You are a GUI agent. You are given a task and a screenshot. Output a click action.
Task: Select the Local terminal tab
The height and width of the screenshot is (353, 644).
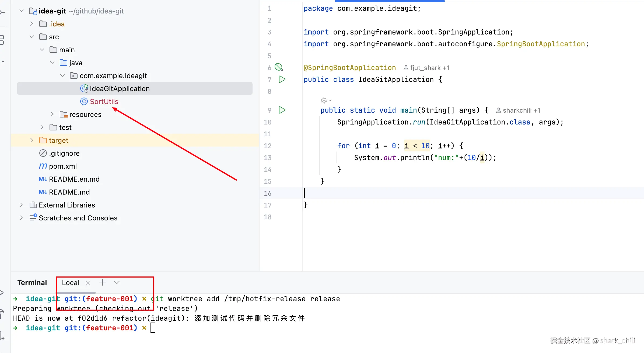71,283
